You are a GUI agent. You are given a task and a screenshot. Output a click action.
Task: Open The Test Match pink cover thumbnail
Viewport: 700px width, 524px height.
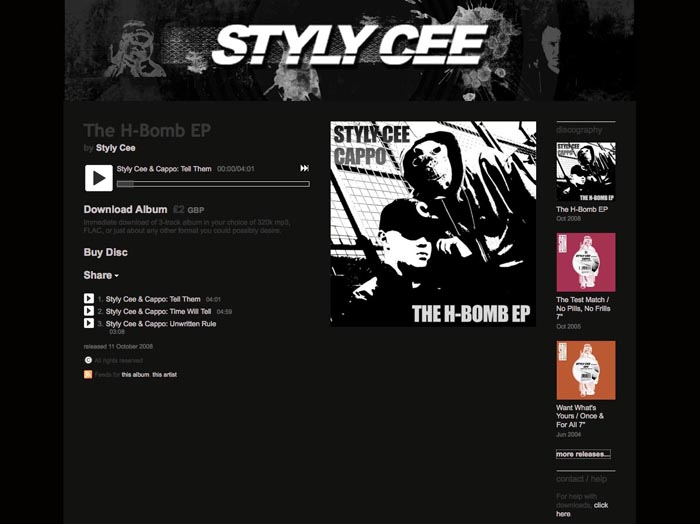[x=586, y=262]
